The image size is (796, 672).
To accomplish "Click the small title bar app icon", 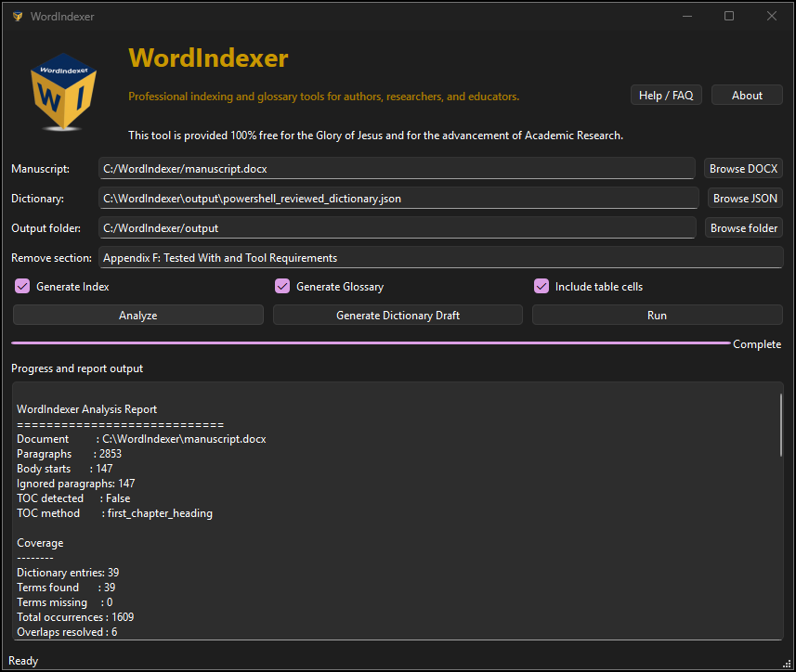I will (18, 16).
